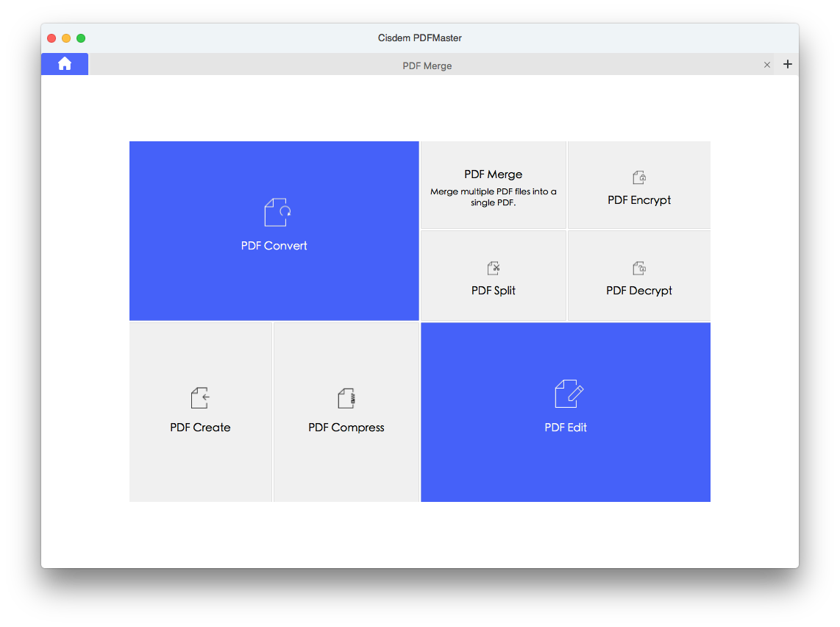The image size is (840, 627).
Task: Switch to the PDF Merge tab
Action: coord(427,65)
